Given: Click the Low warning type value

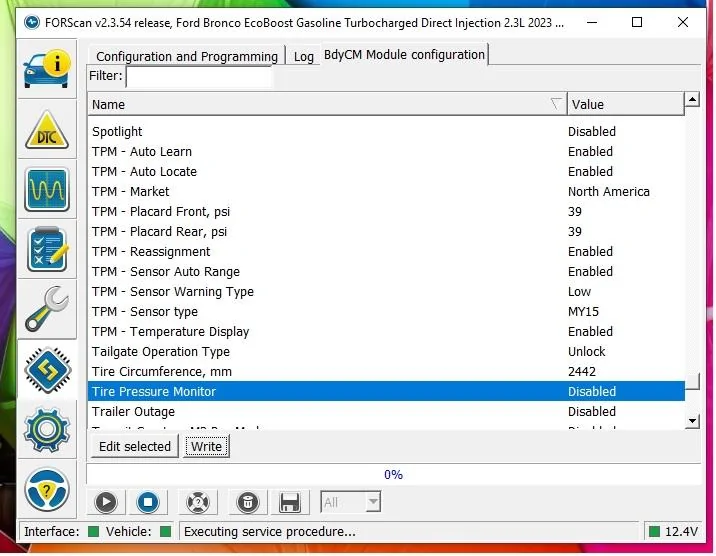Looking at the screenshot, I should coord(579,292).
